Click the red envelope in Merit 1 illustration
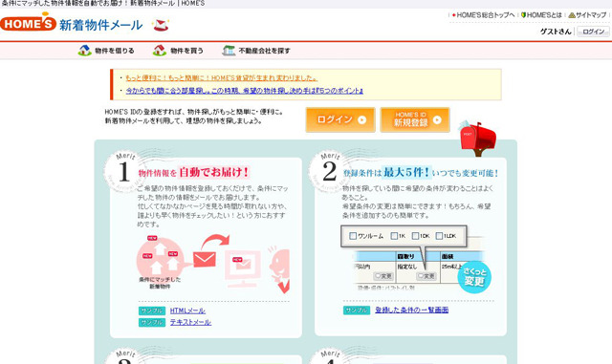The height and width of the screenshot is (364, 612). (x=205, y=260)
